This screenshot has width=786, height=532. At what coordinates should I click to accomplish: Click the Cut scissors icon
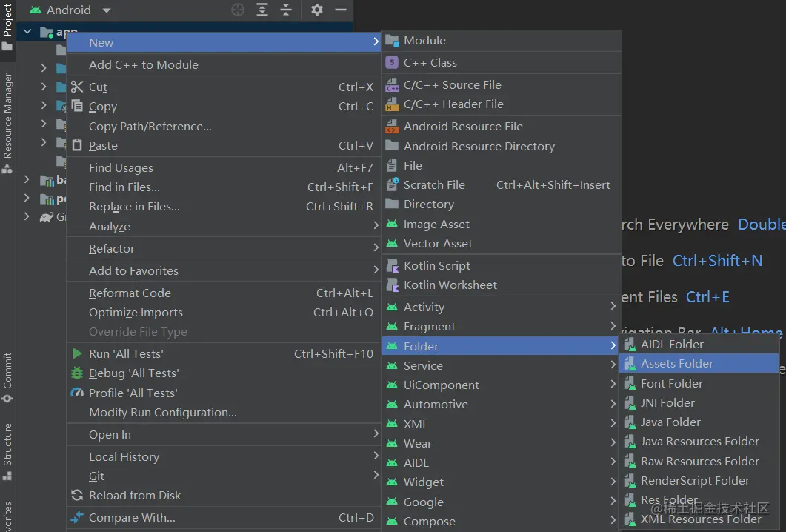tap(77, 87)
